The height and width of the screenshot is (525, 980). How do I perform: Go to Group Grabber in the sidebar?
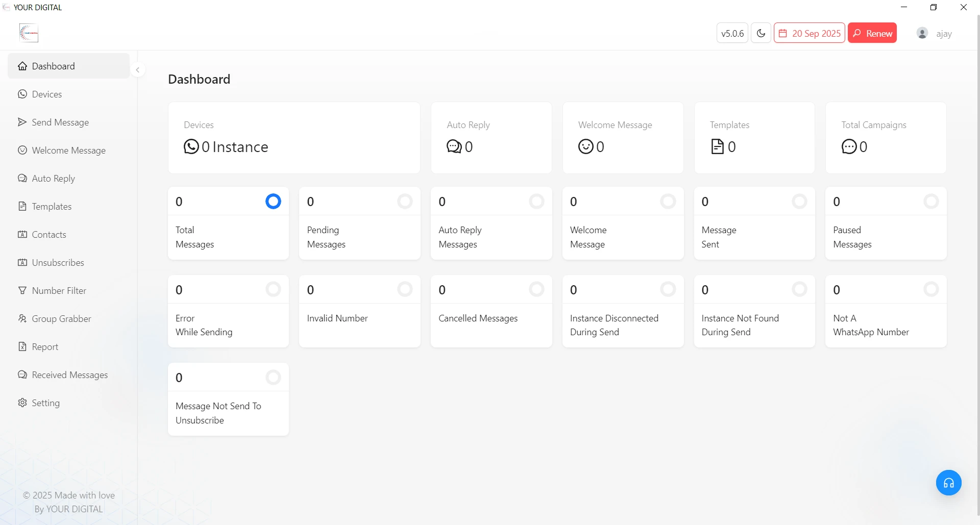click(x=61, y=319)
